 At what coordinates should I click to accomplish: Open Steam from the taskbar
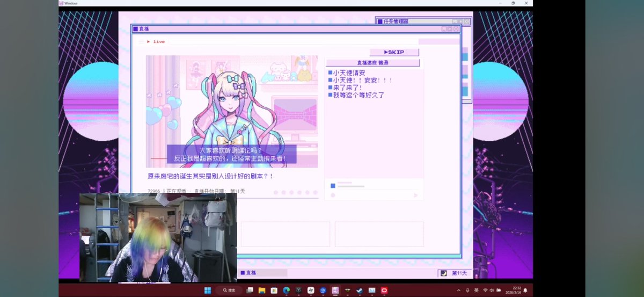pos(360,290)
